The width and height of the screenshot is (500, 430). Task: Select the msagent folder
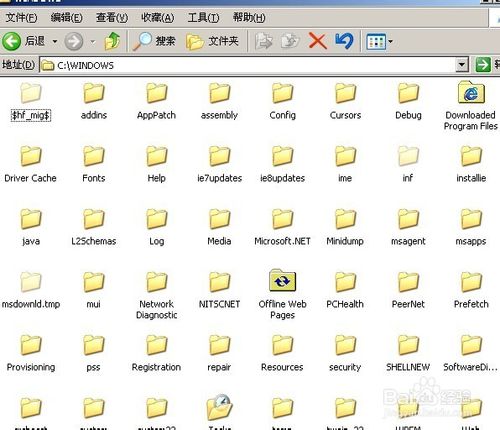[x=408, y=228]
